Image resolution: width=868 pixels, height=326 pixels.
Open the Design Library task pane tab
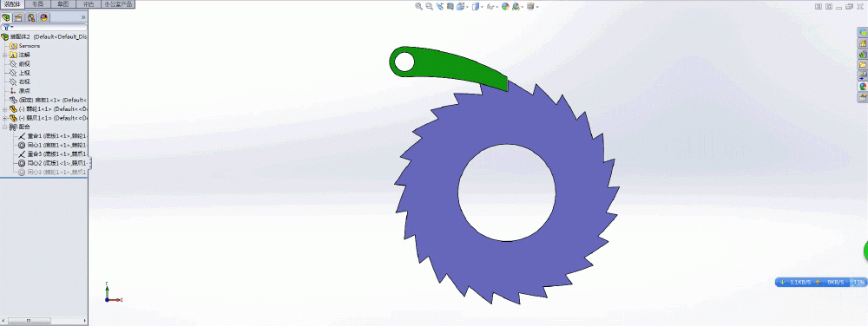(862, 54)
